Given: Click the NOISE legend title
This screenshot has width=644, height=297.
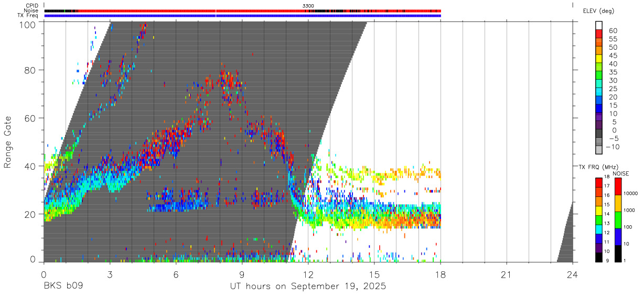Looking at the screenshot, I should click(620, 173).
